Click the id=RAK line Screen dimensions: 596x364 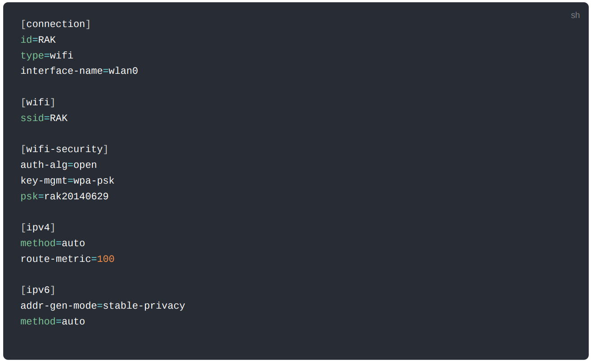[38, 40]
